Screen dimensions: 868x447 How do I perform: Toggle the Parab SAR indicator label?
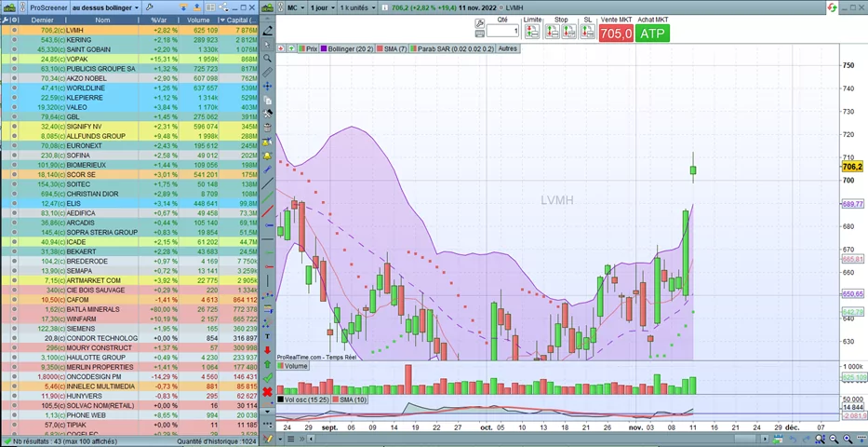452,48
